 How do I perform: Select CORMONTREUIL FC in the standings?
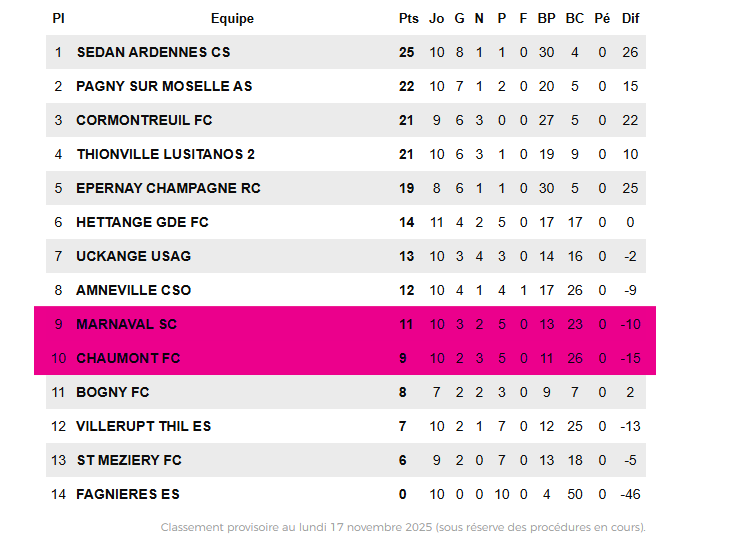(144, 120)
